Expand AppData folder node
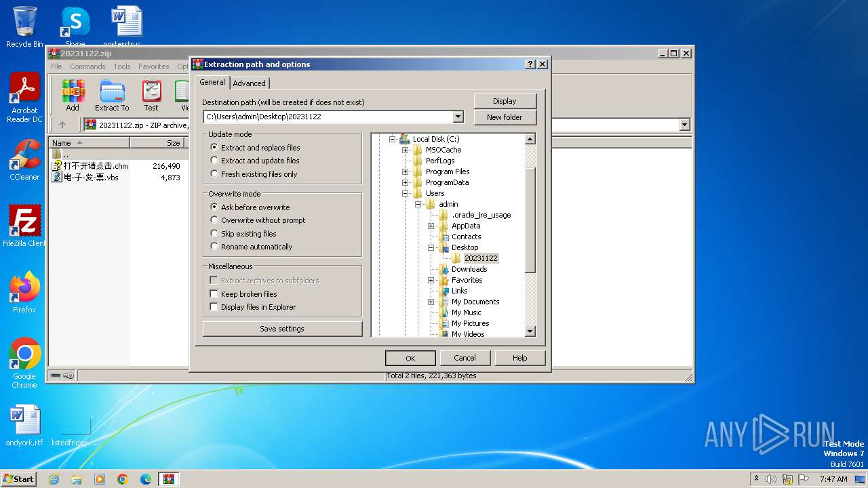The width and height of the screenshot is (868, 488). click(x=431, y=226)
